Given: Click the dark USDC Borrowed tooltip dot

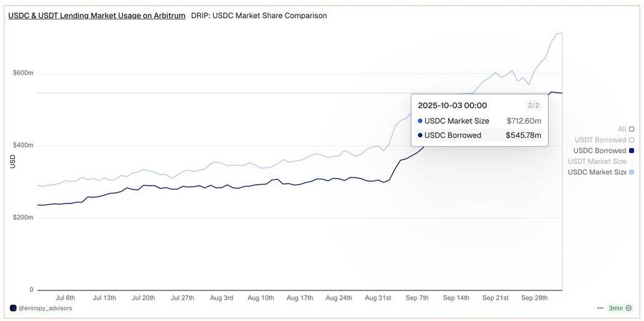Looking at the screenshot, I should [x=420, y=136].
